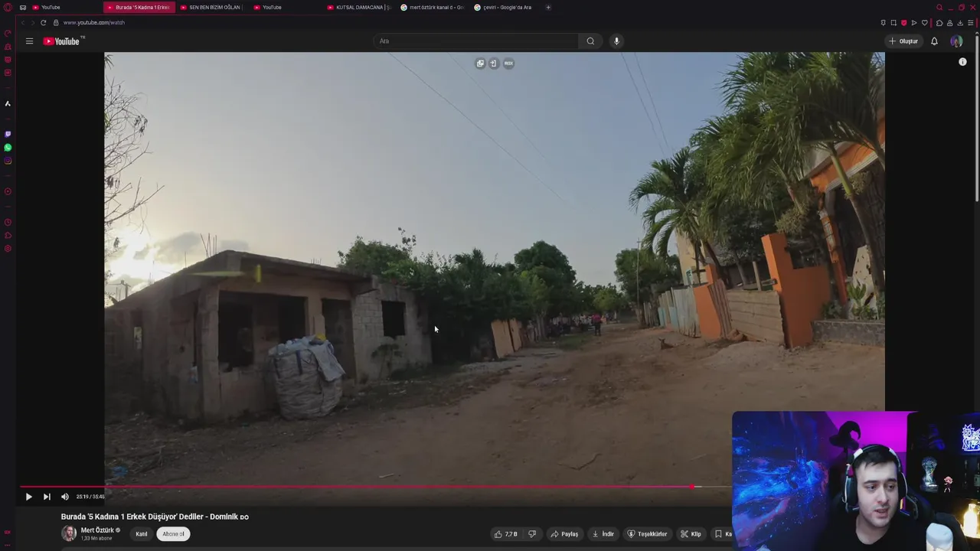
Task: Switch to 'KUTSAL DAMACANA' tab
Action: pyautogui.click(x=360, y=8)
